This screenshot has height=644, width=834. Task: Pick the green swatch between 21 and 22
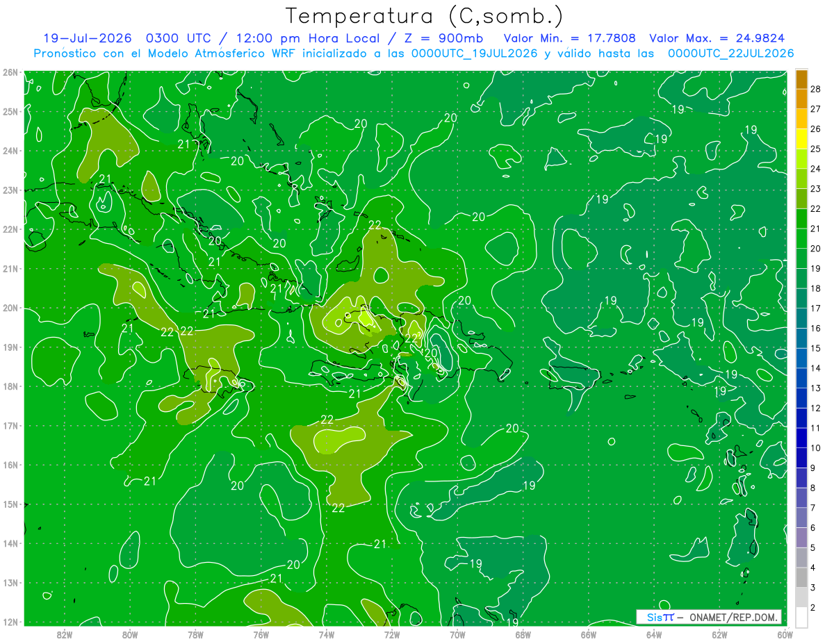coord(801,219)
